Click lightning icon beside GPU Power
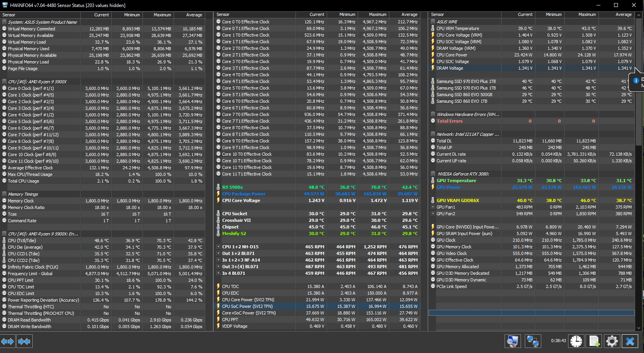The height and width of the screenshot is (353, 644). click(433, 187)
